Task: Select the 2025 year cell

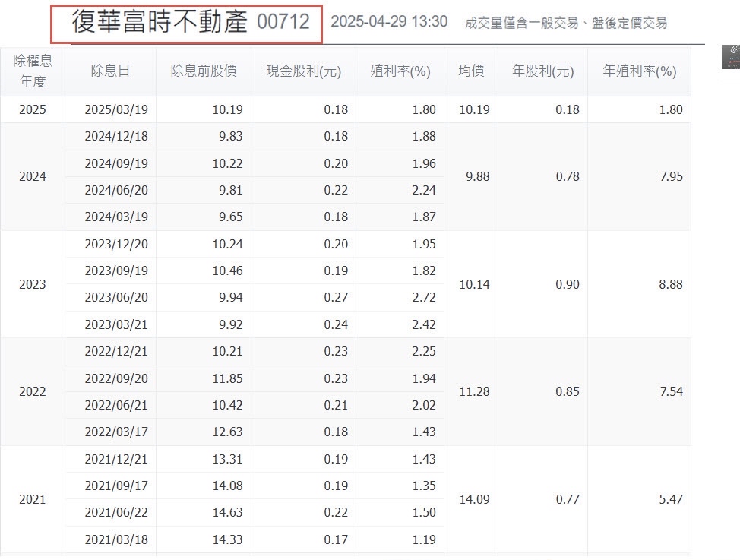Action: click(x=33, y=109)
